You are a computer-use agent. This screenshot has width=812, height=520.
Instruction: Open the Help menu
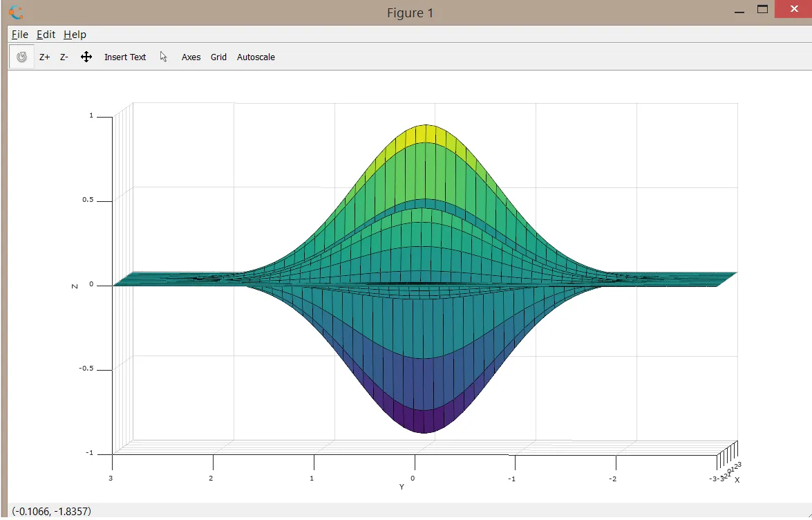(x=75, y=35)
